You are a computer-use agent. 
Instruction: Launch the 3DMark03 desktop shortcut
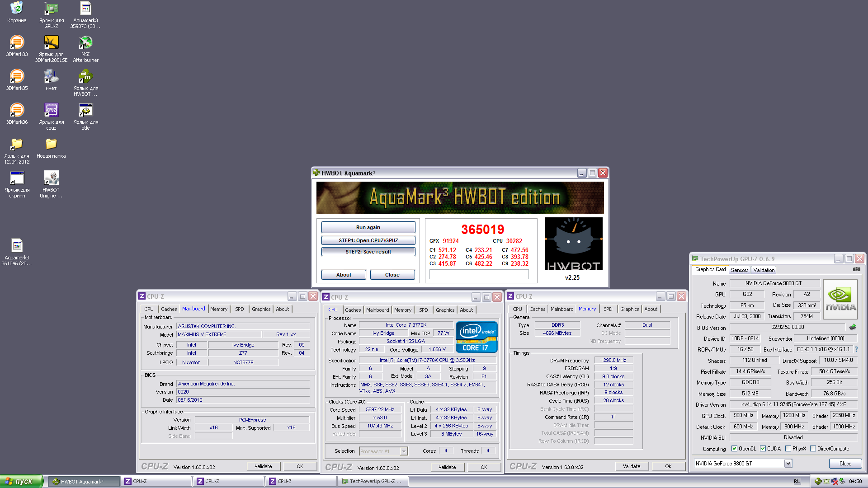(17, 46)
